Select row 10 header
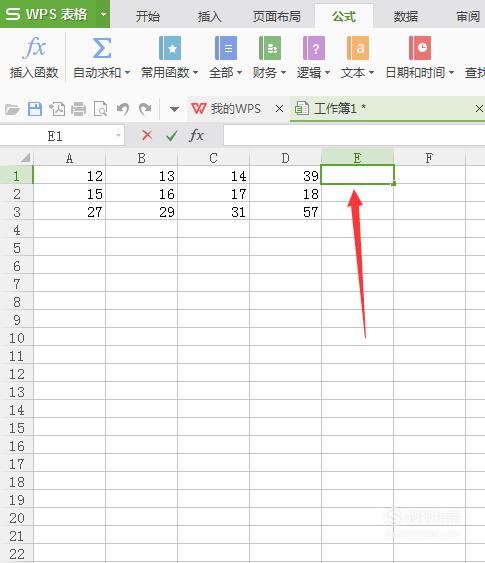 (17, 338)
